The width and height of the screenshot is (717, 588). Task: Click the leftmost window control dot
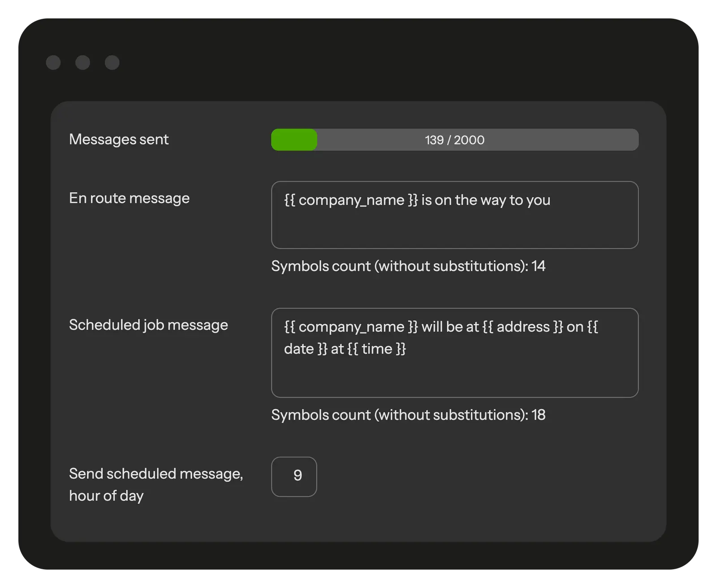point(53,63)
